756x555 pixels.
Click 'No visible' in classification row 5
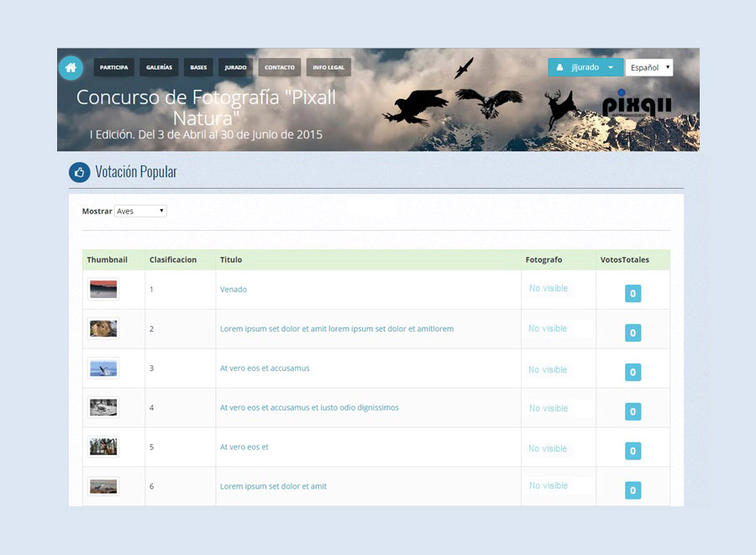click(x=548, y=448)
